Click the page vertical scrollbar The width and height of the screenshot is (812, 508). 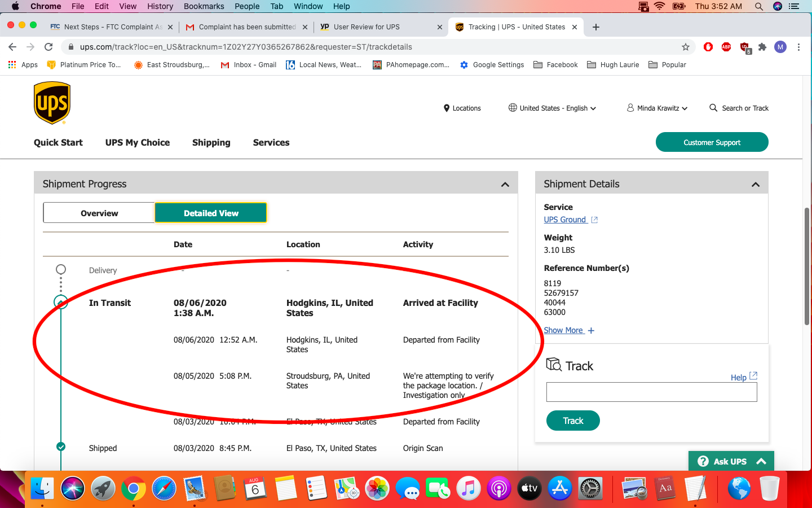807,266
